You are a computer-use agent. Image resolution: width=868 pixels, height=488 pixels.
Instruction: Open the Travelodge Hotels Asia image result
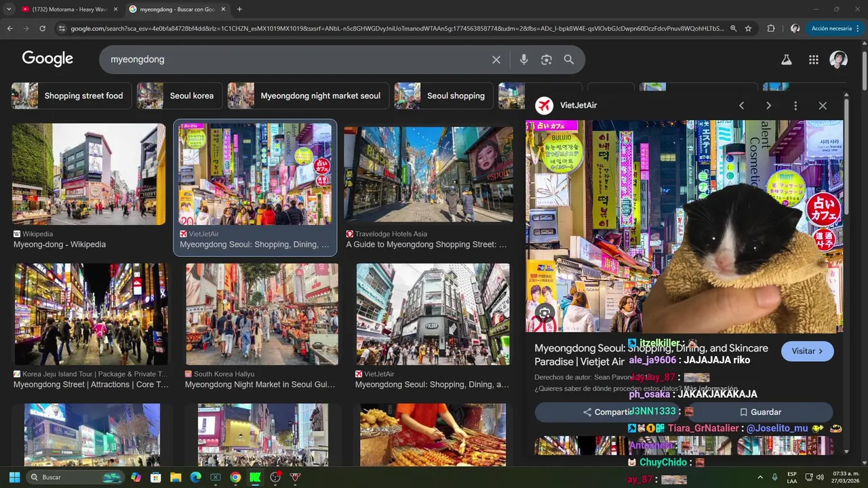pyautogui.click(x=429, y=174)
